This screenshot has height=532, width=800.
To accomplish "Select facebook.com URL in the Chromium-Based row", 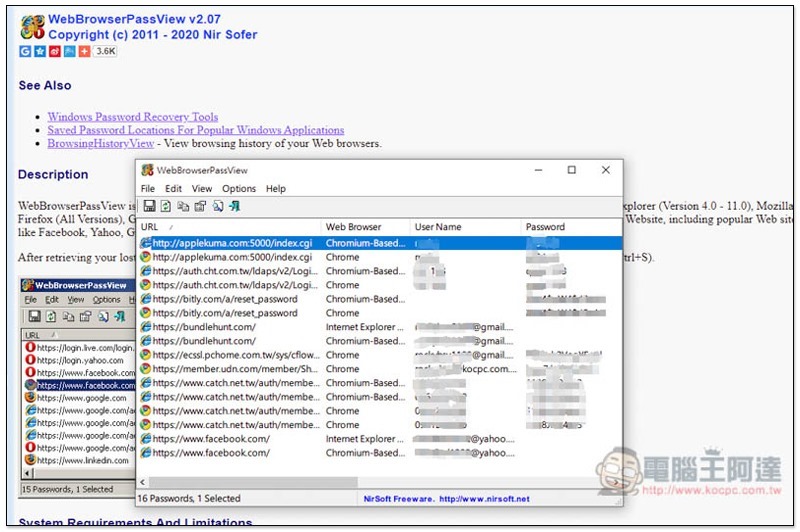I will (x=211, y=452).
